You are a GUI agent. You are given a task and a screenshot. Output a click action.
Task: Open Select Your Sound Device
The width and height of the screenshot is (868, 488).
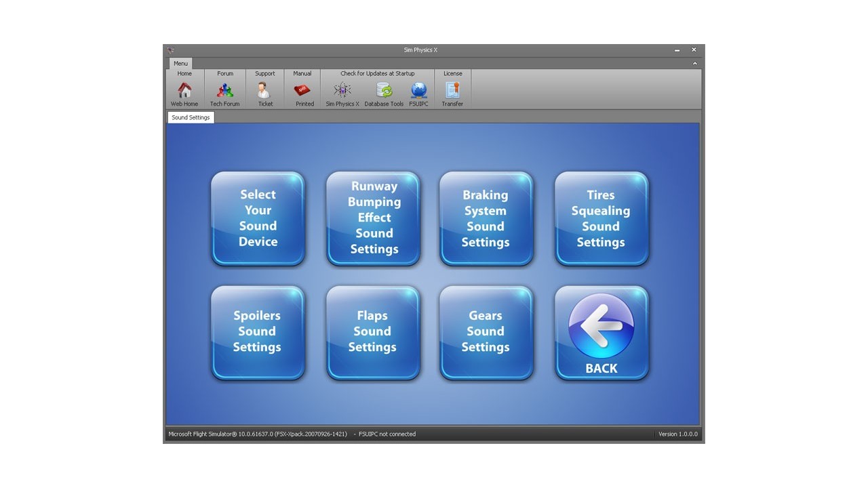(x=258, y=218)
